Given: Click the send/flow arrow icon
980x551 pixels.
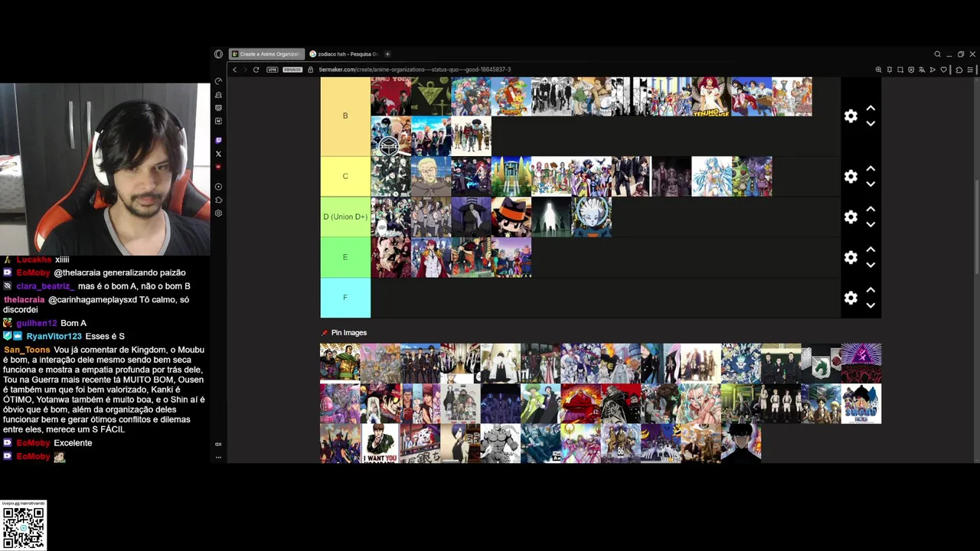Looking at the screenshot, I should point(933,70).
